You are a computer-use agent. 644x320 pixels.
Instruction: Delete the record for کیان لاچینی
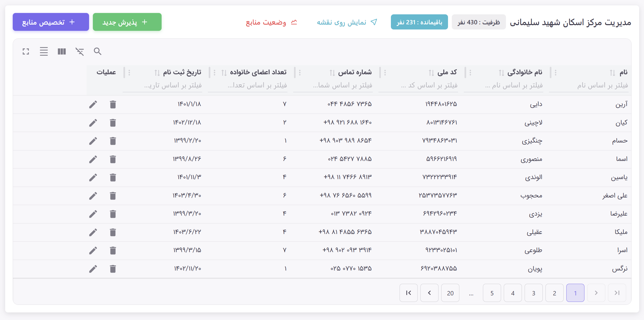coord(113,123)
